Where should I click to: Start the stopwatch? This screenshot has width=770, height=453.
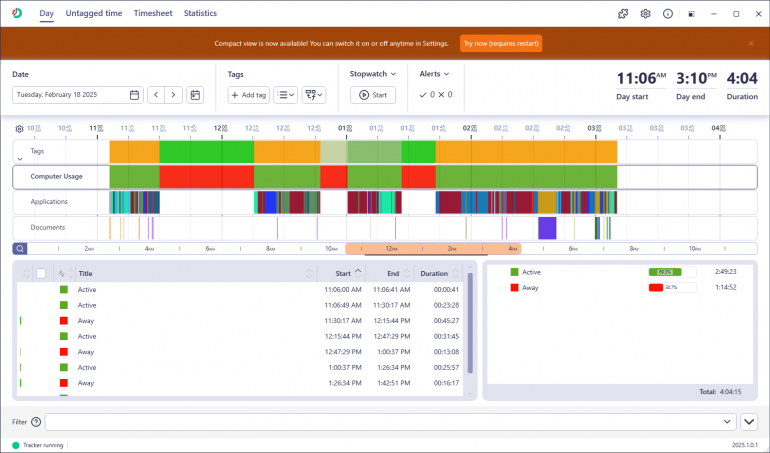pyautogui.click(x=373, y=95)
